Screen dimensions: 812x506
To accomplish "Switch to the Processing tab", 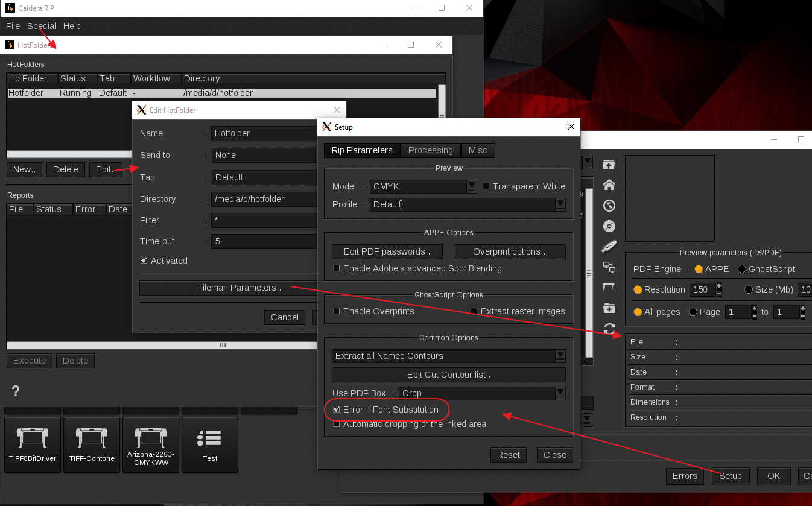I will [430, 150].
